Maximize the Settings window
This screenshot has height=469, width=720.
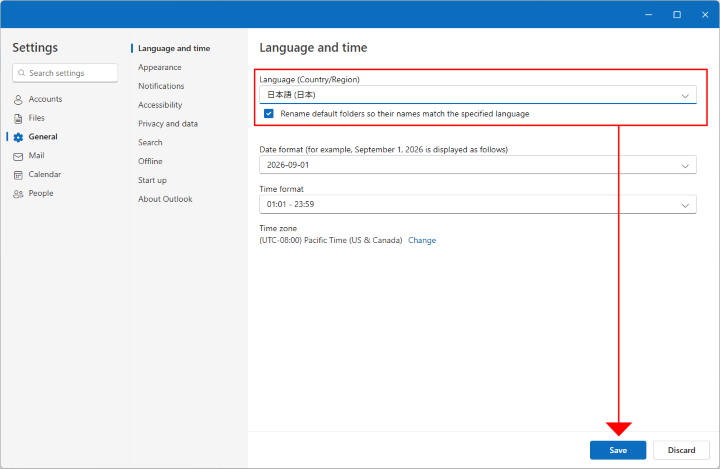click(x=677, y=14)
